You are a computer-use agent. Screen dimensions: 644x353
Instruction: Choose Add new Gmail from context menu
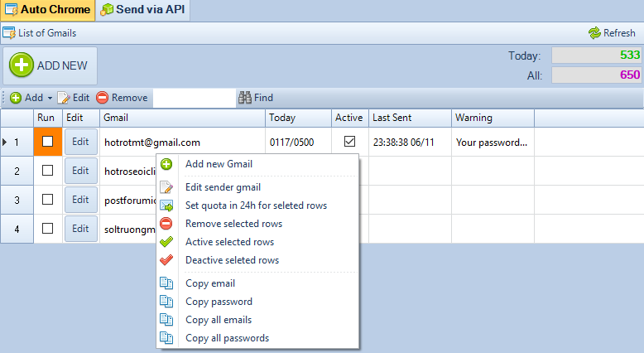[258, 164]
